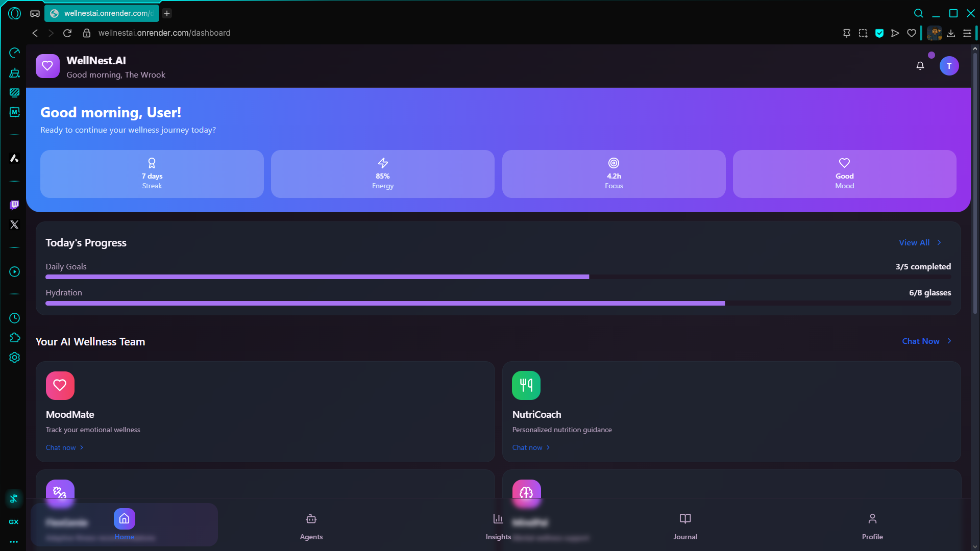980x551 pixels.
Task: Click the user avatar 'T' icon
Action: click(949, 66)
